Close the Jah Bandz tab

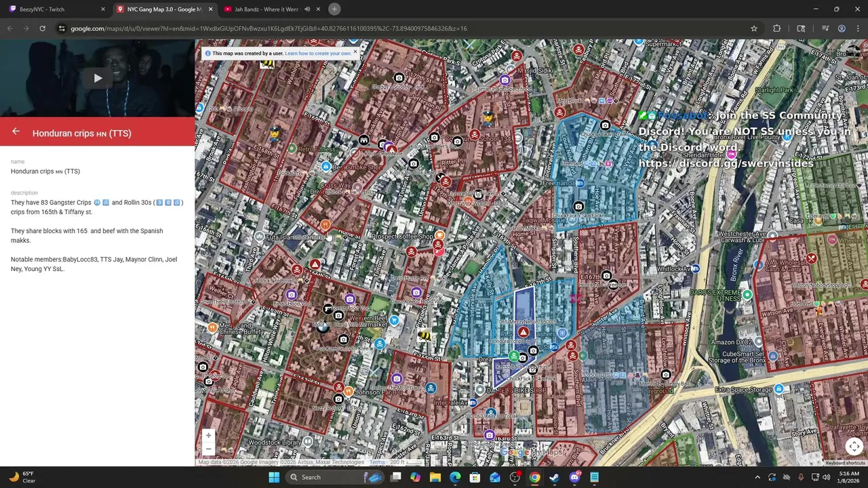(x=318, y=9)
